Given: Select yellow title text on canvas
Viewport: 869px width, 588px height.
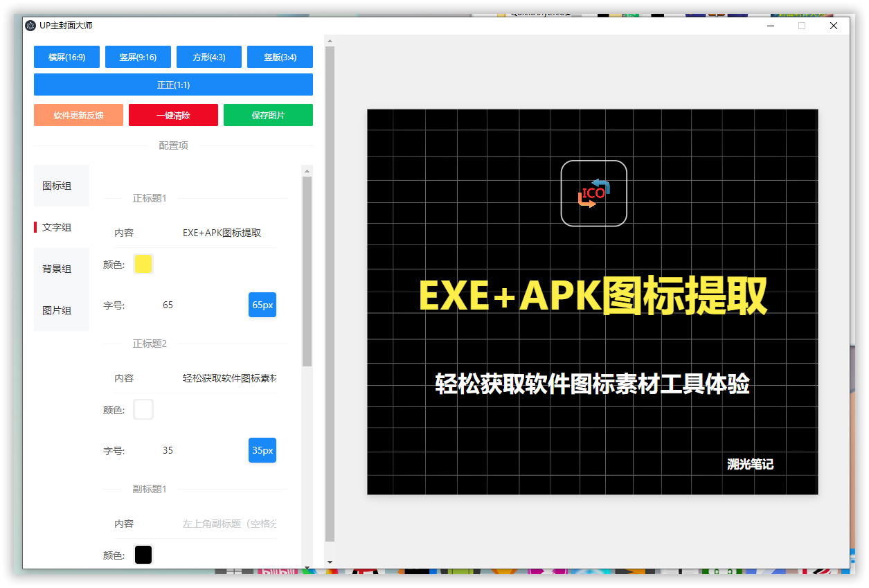Looking at the screenshot, I should point(593,296).
